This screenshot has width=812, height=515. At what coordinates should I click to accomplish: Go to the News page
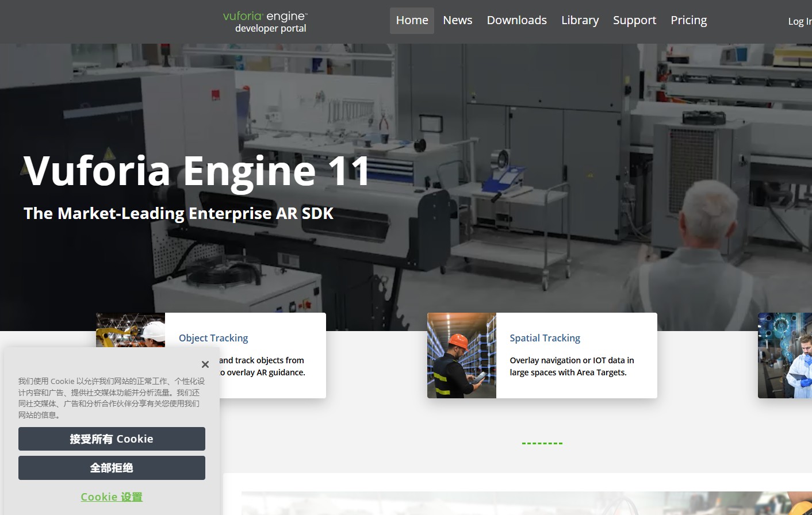457,21
